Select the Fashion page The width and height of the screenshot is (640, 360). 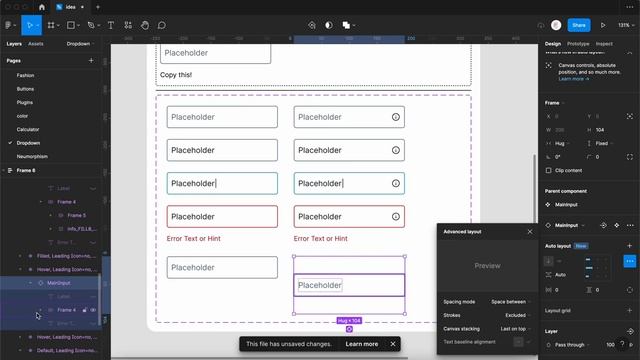[x=25, y=76]
